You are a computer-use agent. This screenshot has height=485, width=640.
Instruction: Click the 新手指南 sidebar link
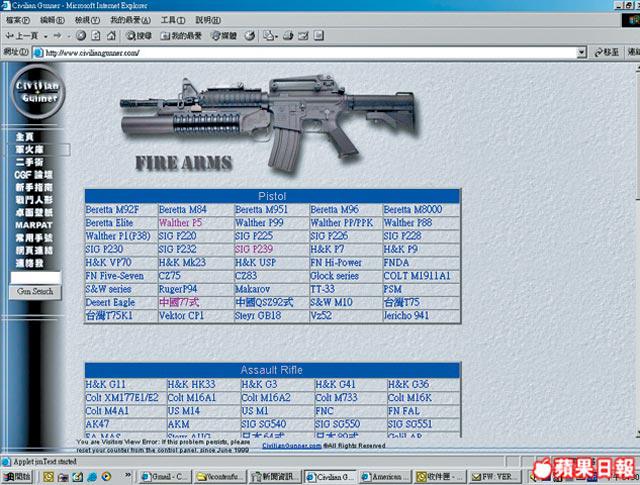tap(34, 187)
